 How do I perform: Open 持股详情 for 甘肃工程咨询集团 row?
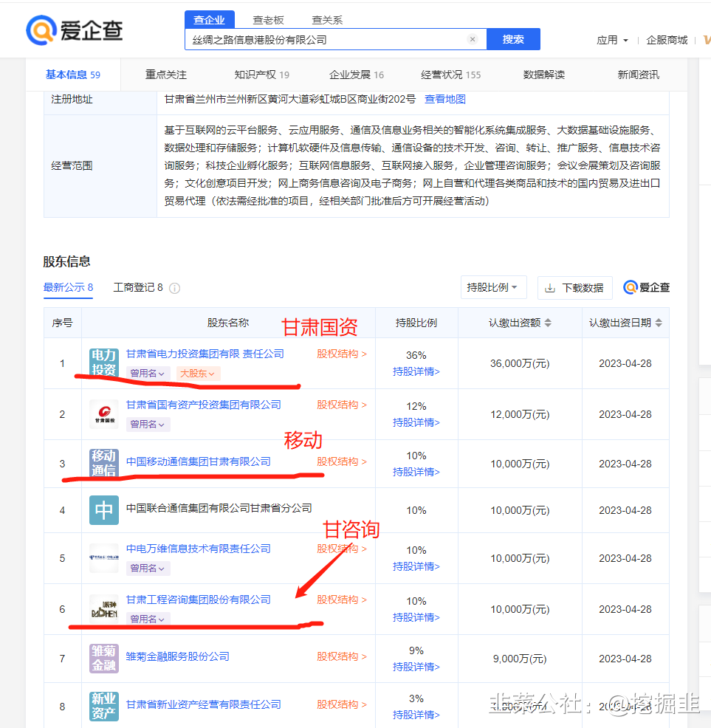tap(416, 617)
